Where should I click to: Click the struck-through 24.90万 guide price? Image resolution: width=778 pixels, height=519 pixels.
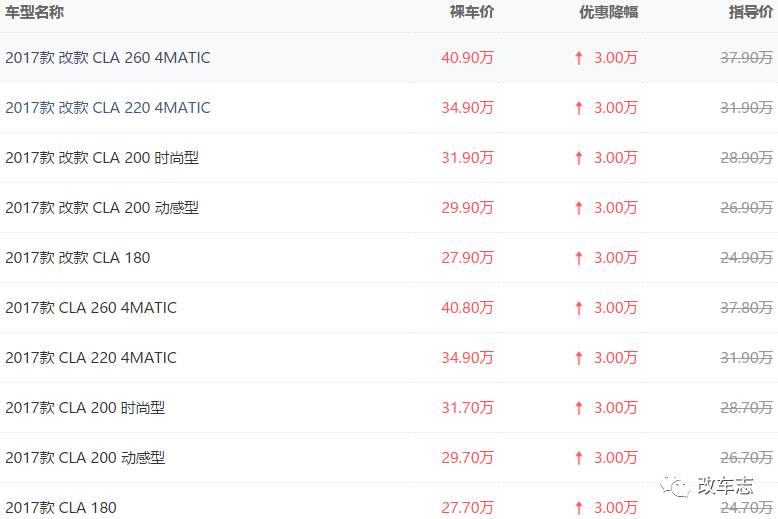pyautogui.click(x=747, y=258)
